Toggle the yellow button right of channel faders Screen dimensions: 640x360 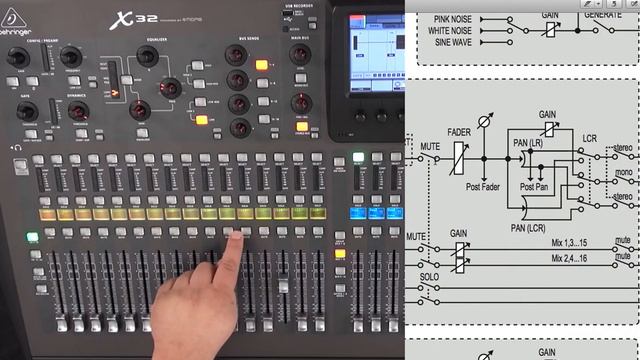point(340,254)
